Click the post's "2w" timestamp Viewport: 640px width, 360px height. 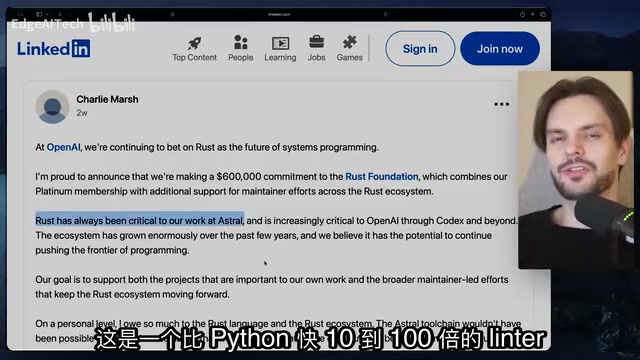coord(82,113)
